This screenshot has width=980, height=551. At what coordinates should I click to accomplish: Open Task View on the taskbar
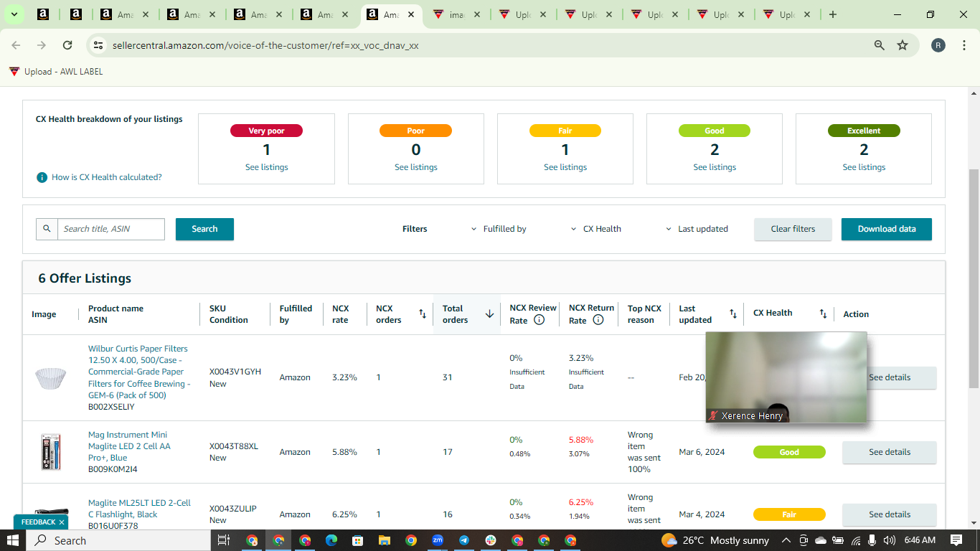[x=223, y=540]
